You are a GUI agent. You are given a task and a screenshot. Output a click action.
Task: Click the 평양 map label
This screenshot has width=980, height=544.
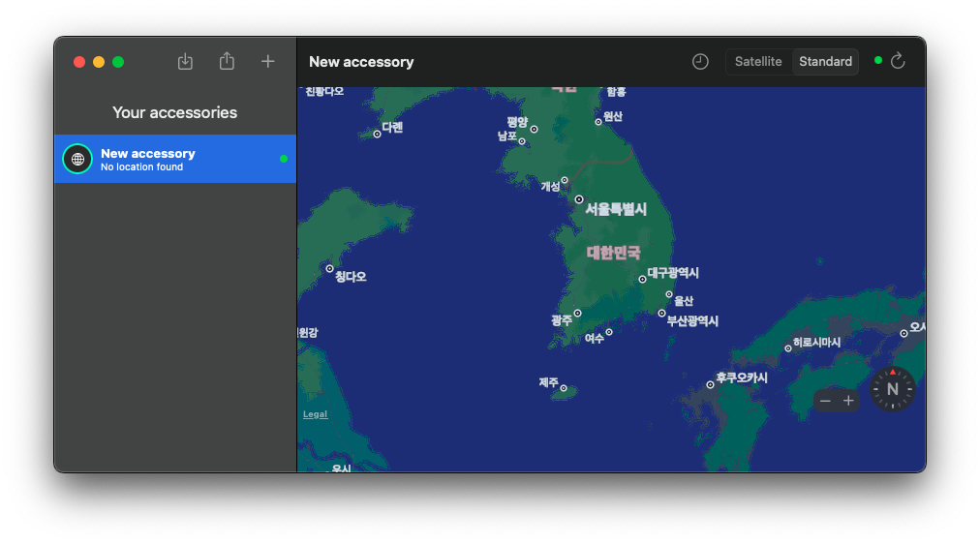(x=517, y=122)
